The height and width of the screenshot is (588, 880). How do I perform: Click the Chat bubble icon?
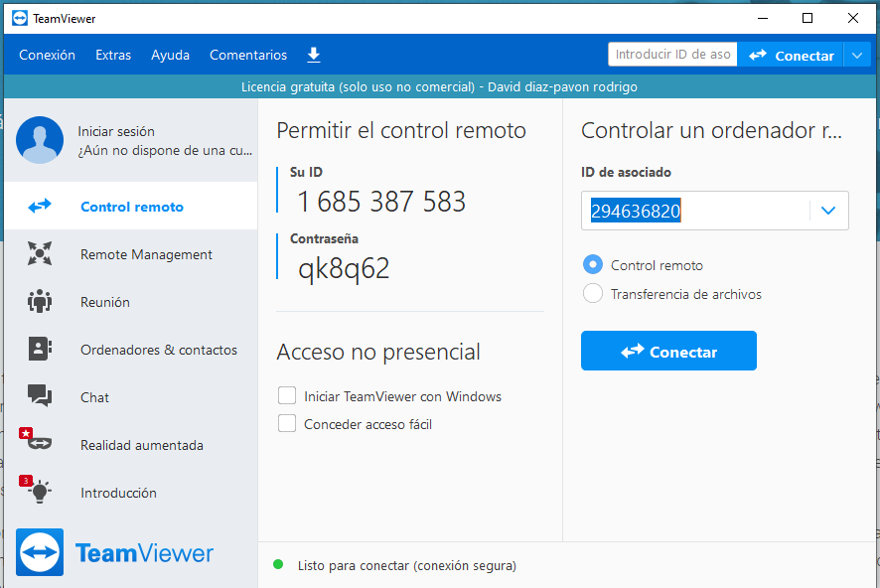pos(40,396)
